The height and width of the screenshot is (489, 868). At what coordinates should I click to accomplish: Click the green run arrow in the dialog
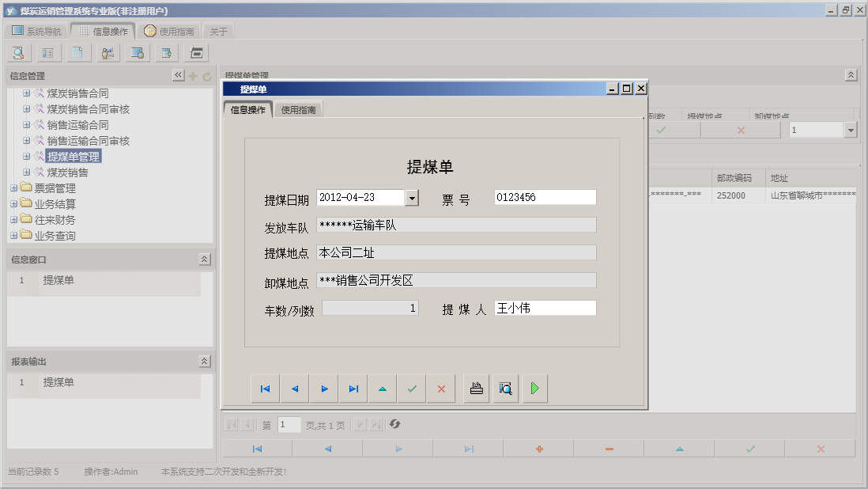point(534,388)
